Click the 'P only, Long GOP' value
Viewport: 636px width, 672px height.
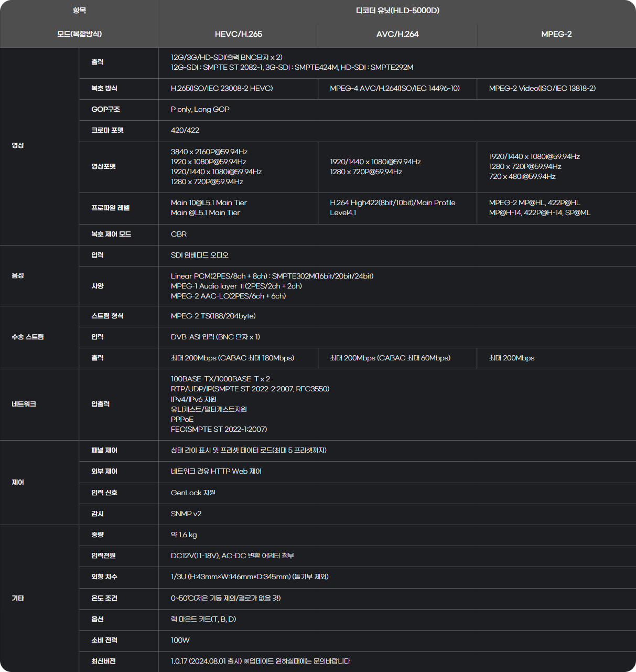click(200, 110)
